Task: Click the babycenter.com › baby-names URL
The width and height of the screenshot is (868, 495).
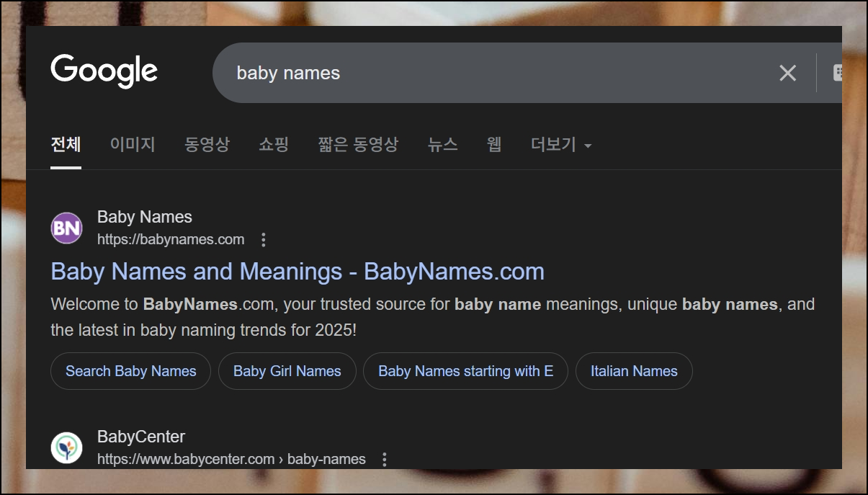Action: click(231, 459)
